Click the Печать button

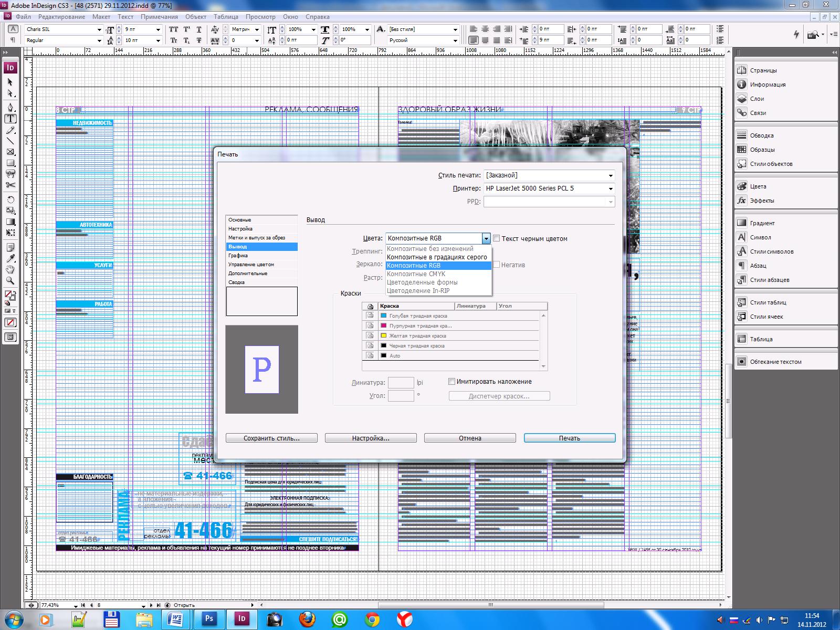[570, 438]
